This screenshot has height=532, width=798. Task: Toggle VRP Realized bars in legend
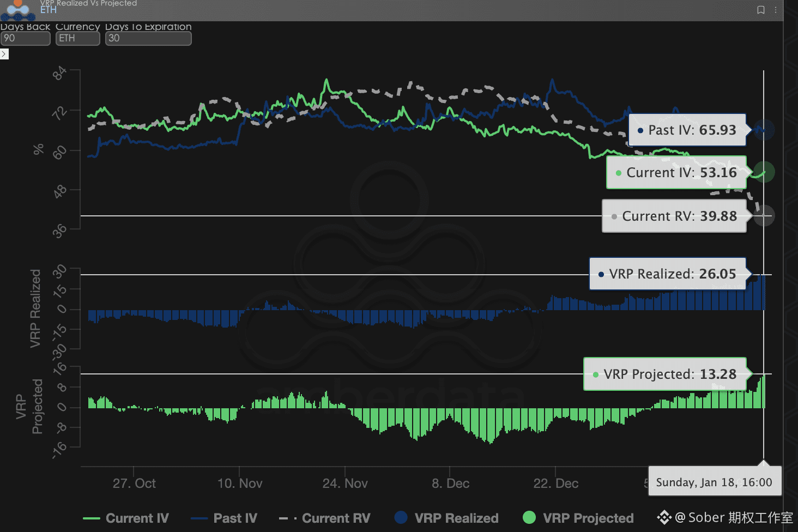[x=446, y=518]
